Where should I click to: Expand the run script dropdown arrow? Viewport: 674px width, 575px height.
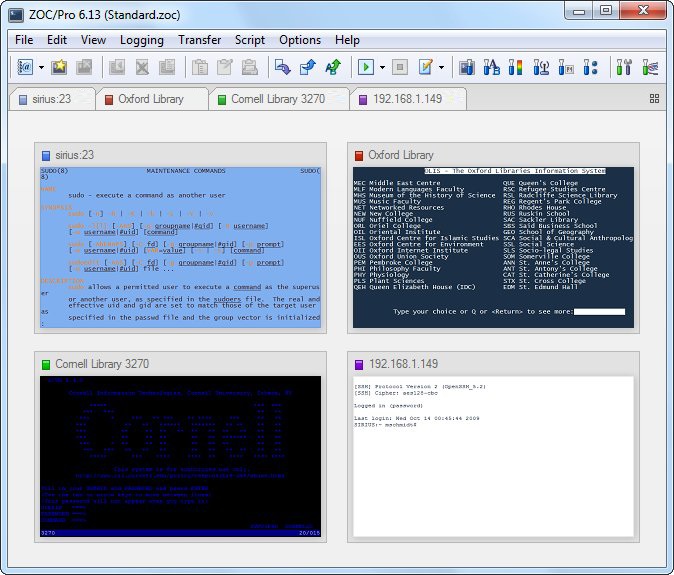(381, 67)
